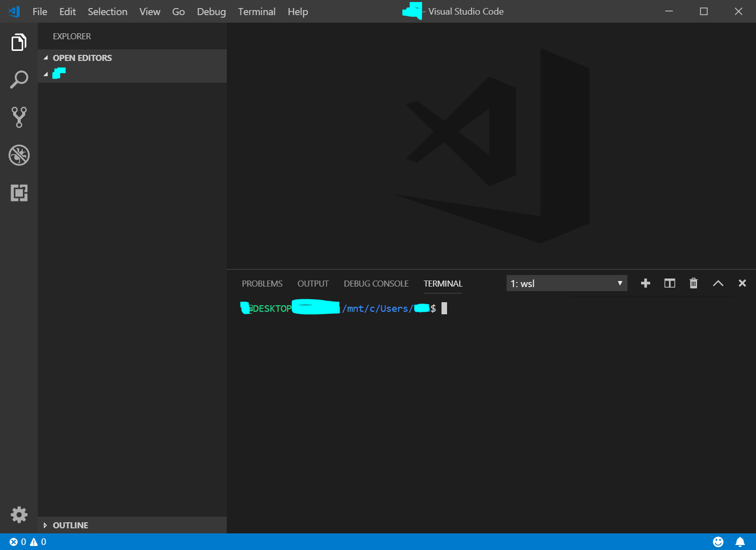Collapse the workspace folder section
The width and height of the screenshot is (756, 550).
coord(132,74)
